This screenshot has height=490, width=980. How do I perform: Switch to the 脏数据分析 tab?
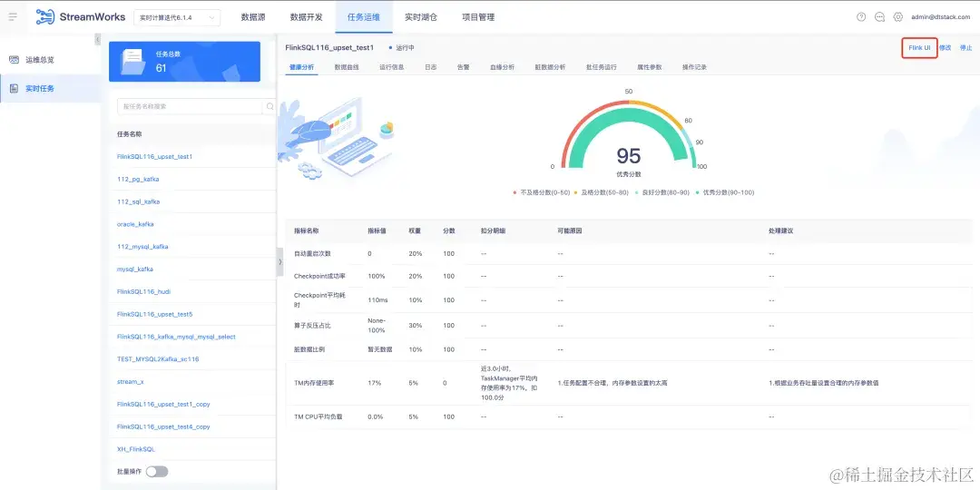[x=550, y=67]
